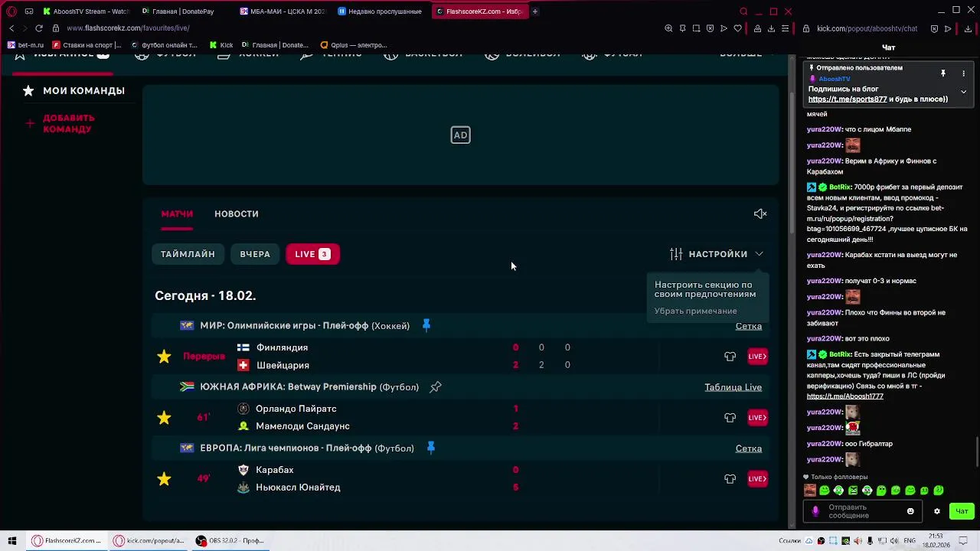Open browser downloads icon in toolbar
The image size is (980, 551).
coord(771,28)
